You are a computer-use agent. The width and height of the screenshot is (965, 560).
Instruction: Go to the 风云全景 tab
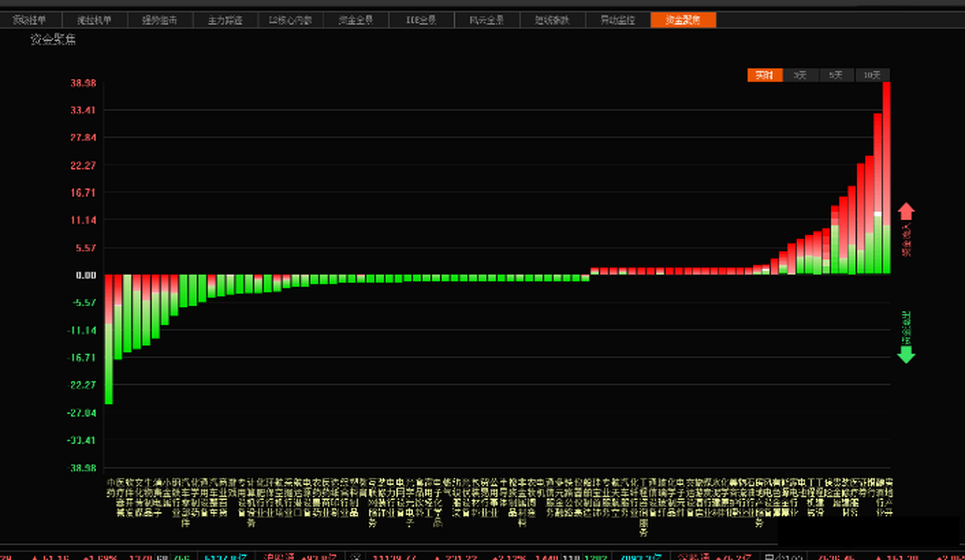tap(486, 20)
